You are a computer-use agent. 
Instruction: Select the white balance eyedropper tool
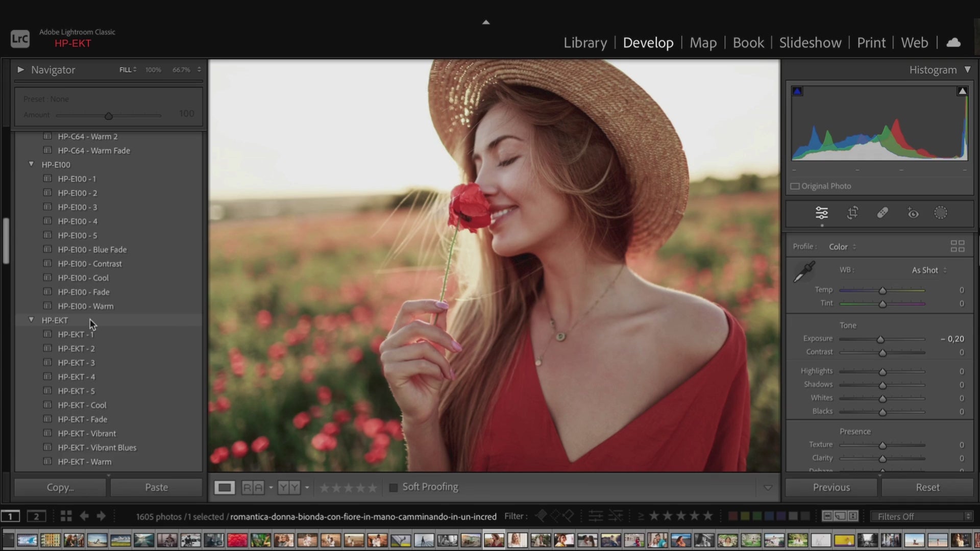[x=804, y=271]
